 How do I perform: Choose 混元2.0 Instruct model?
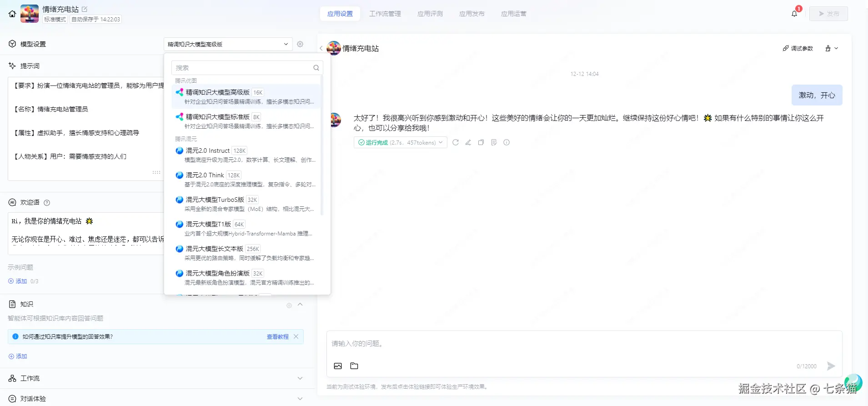tap(246, 155)
